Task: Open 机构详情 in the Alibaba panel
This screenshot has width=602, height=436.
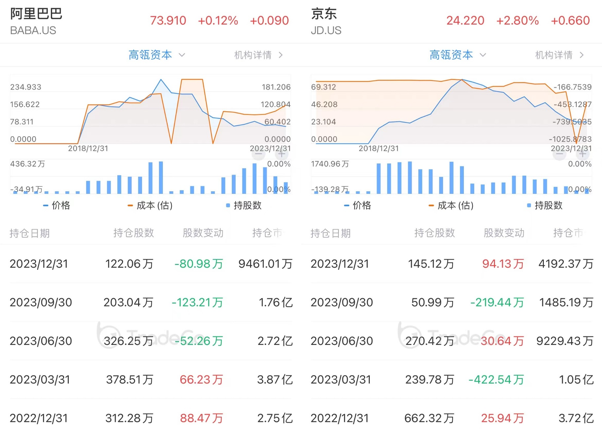Action: pos(258,55)
